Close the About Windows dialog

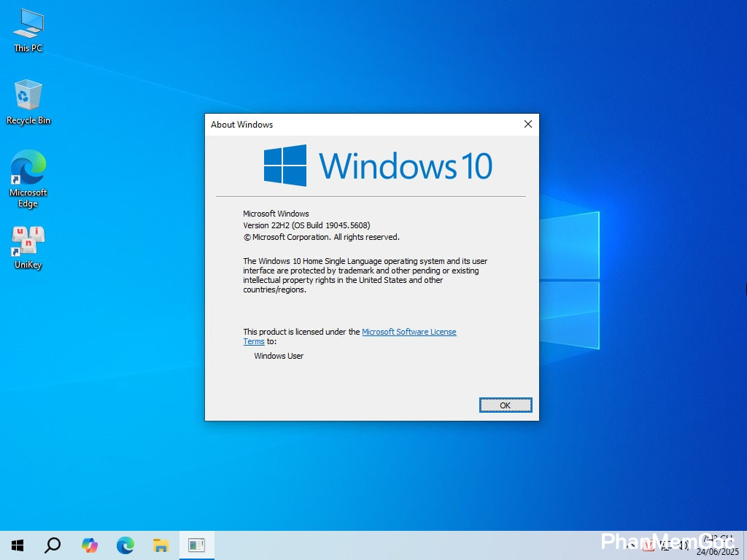point(527,125)
